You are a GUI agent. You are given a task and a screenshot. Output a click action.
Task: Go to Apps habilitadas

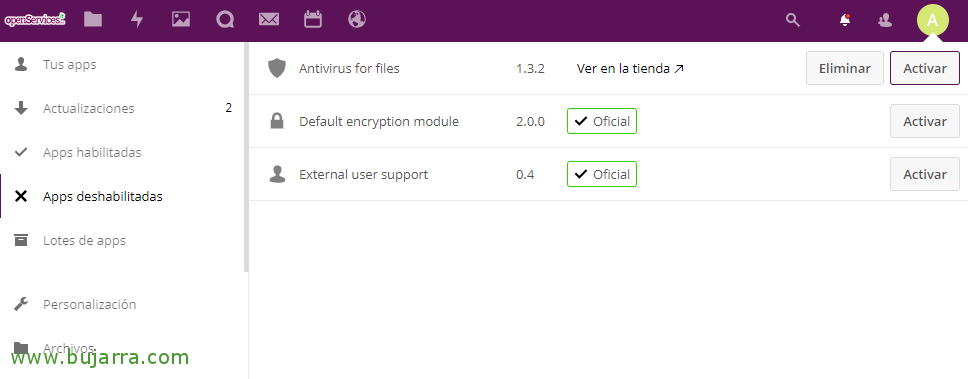pyautogui.click(x=92, y=152)
